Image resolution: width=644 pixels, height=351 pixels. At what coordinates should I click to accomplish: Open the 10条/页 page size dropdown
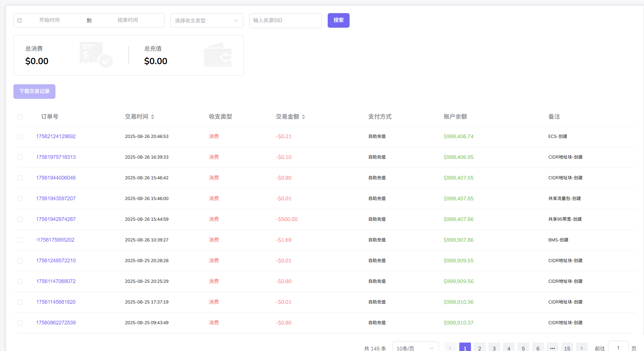[415, 348]
